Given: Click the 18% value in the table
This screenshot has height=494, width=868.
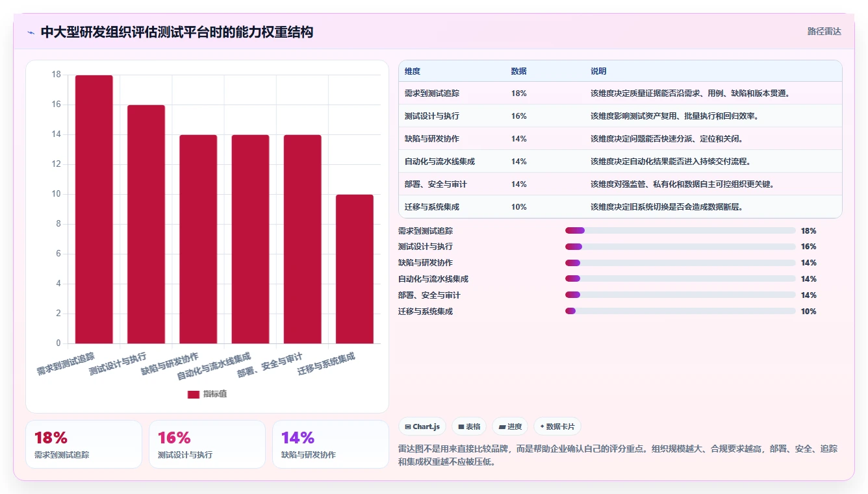Looking at the screenshot, I should tap(519, 93).
